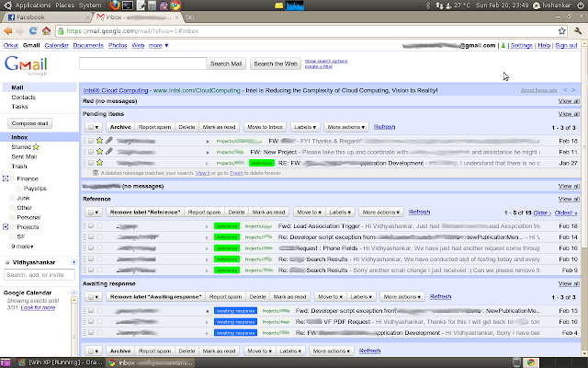The image size is (588, 368).
Task: Open More actions in Pending Items toolbar
Action: point(346,127)
